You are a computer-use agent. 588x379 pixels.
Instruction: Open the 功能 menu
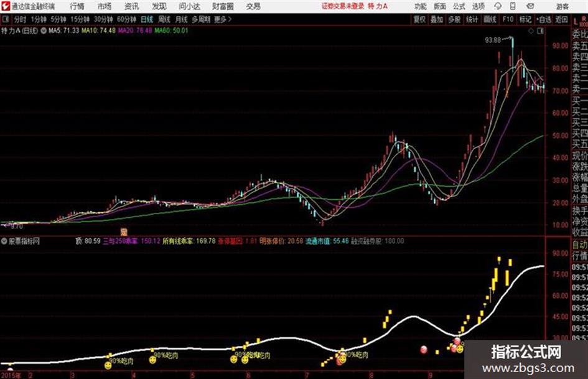click(421, 6)
